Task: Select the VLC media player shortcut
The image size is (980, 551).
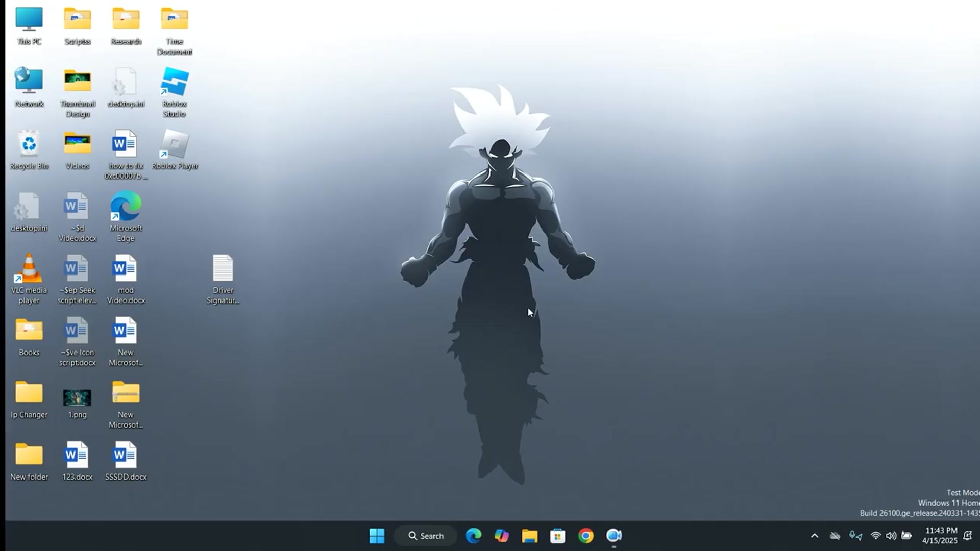Action: click(x=29, y=280)
